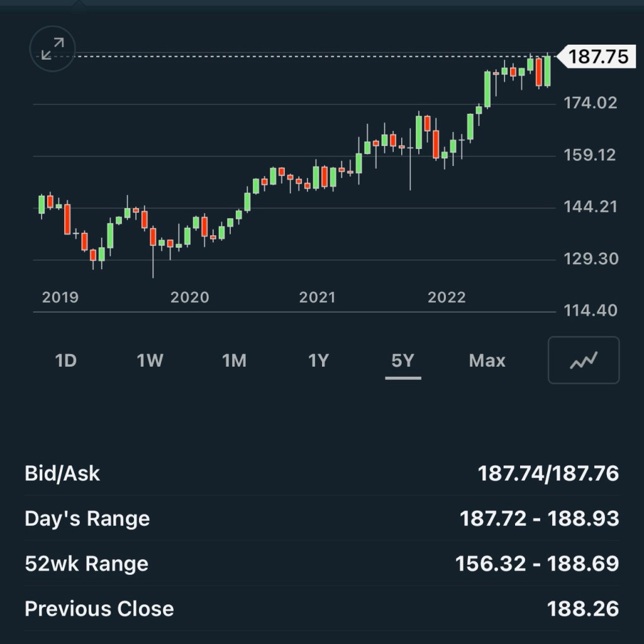
Task: Open the chart type line icon
Action: (584, 360)
